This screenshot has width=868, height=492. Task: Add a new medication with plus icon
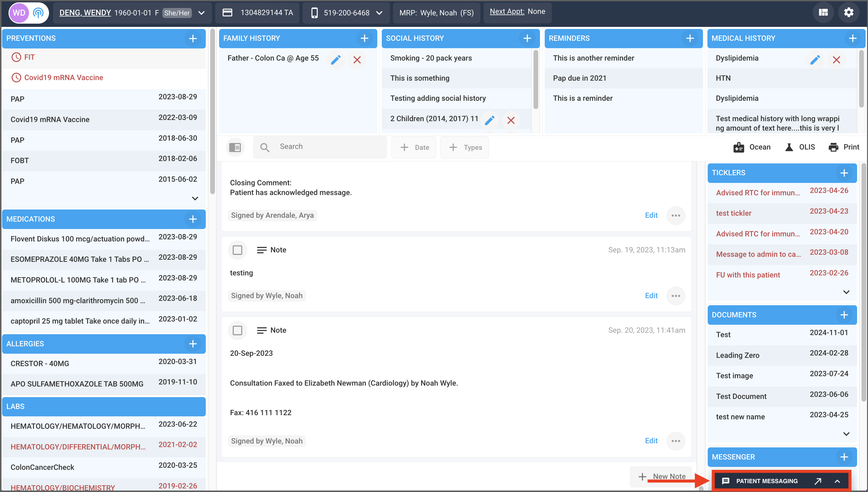(x=193, y=219)
